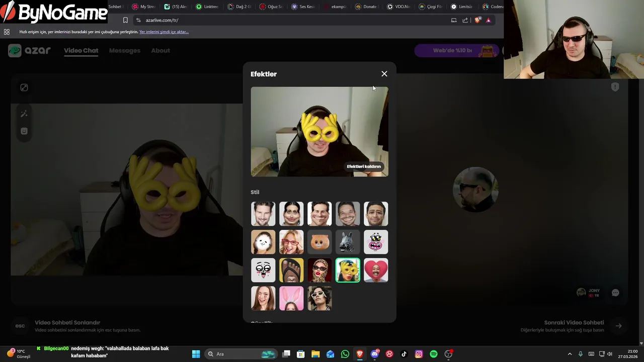Viewport: 644px width, 362px height.
Task: Open the About page
Action: pyautogui.click(x=160, y=50)
